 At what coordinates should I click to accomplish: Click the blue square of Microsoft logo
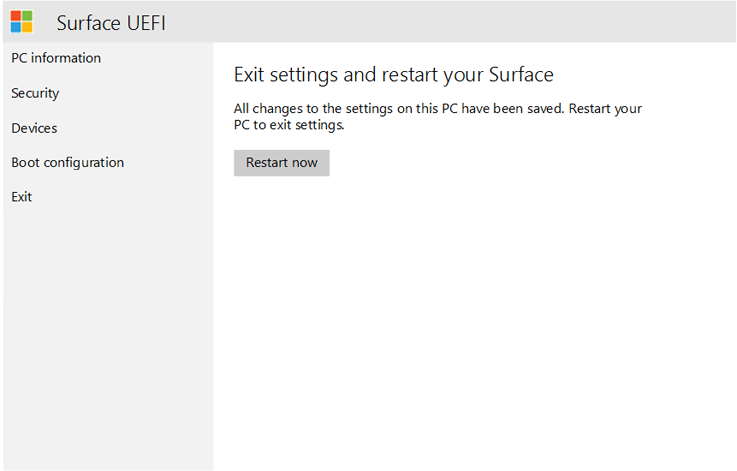click(16, 27)
